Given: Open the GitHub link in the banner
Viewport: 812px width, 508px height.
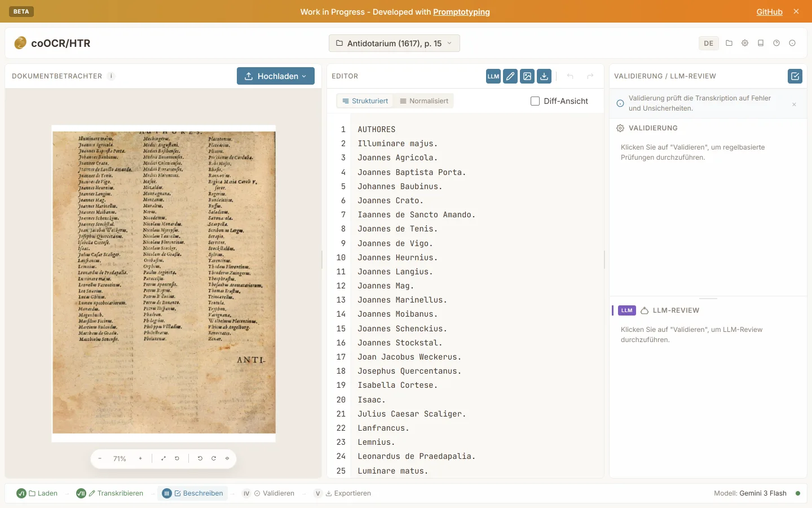Looking at the screenshot, I should pyautogui.click(x=769, y=12).
